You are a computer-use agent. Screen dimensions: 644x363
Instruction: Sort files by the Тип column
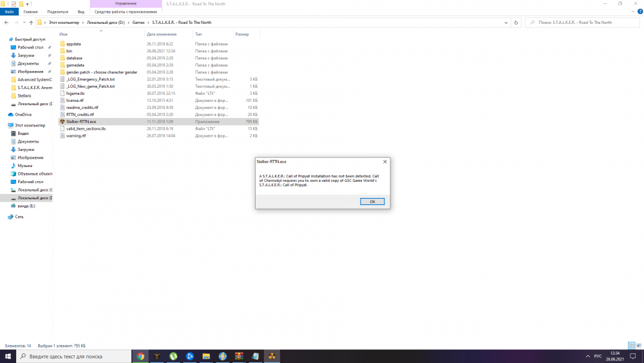point(198,34)
